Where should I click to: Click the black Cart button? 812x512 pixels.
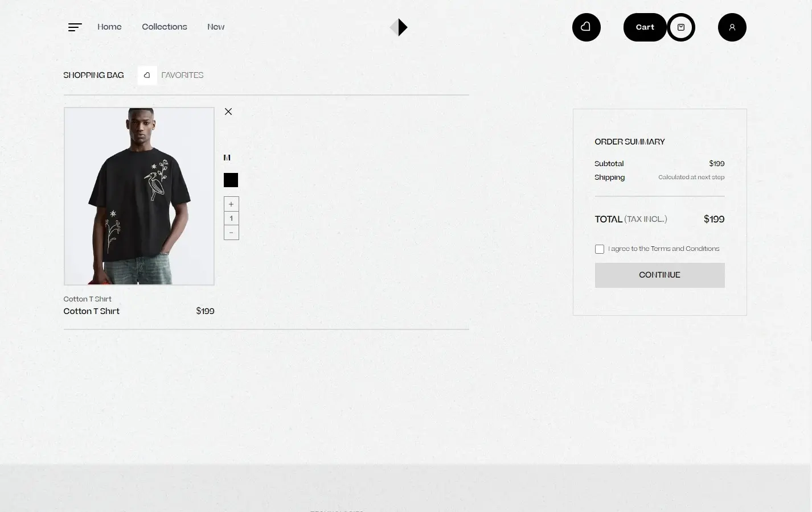pos(645,27)
